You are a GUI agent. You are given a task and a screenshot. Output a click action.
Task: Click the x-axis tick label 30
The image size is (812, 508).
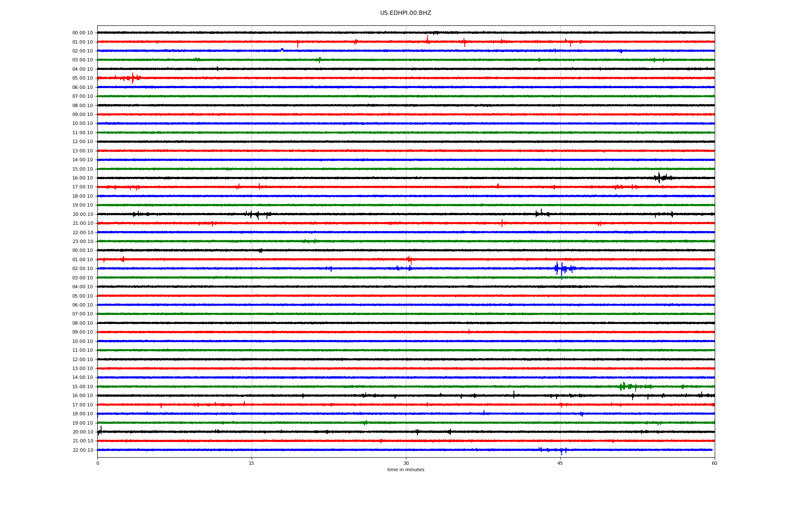coord(406,463)
